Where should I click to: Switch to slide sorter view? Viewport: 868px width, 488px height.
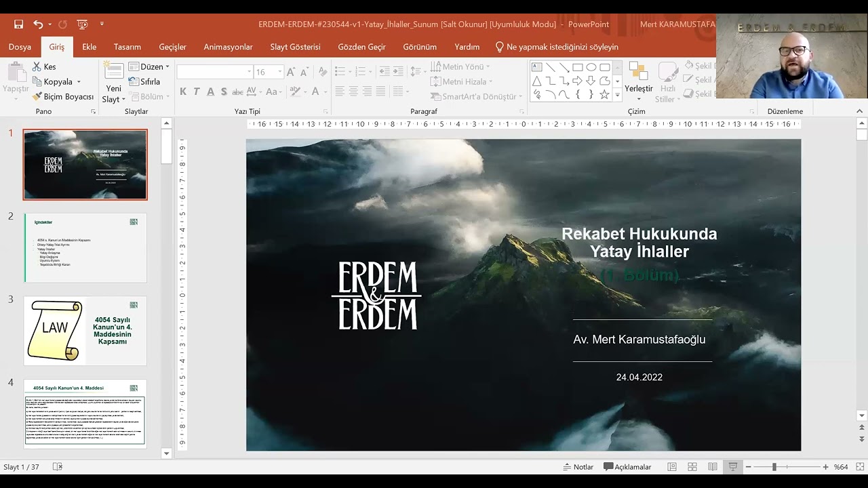692,467
